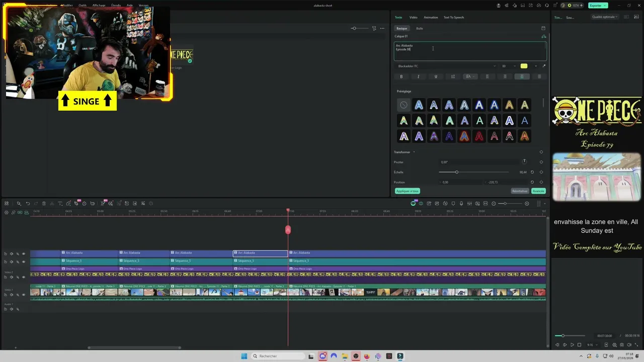The width and height of the screenshot is (644, 362).
Task: Click the Redo icon in timeline toolbar
Action: [36, 204]
